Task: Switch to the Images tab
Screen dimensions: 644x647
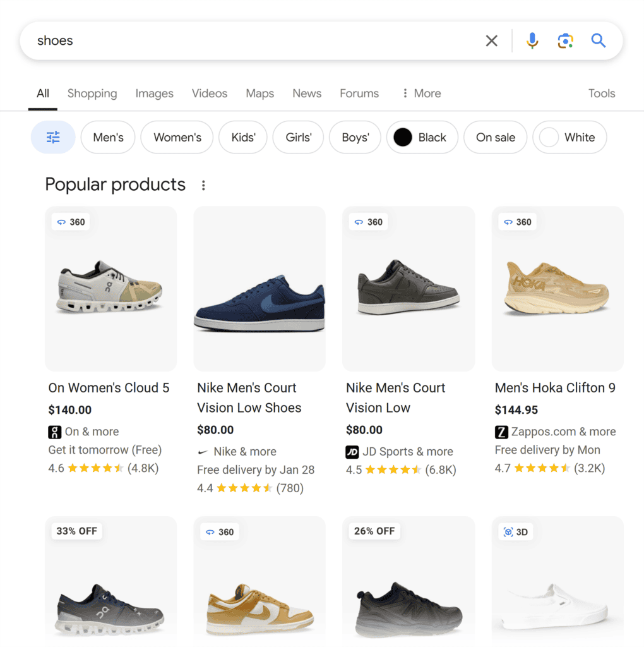Action: [x=154, y=93]
